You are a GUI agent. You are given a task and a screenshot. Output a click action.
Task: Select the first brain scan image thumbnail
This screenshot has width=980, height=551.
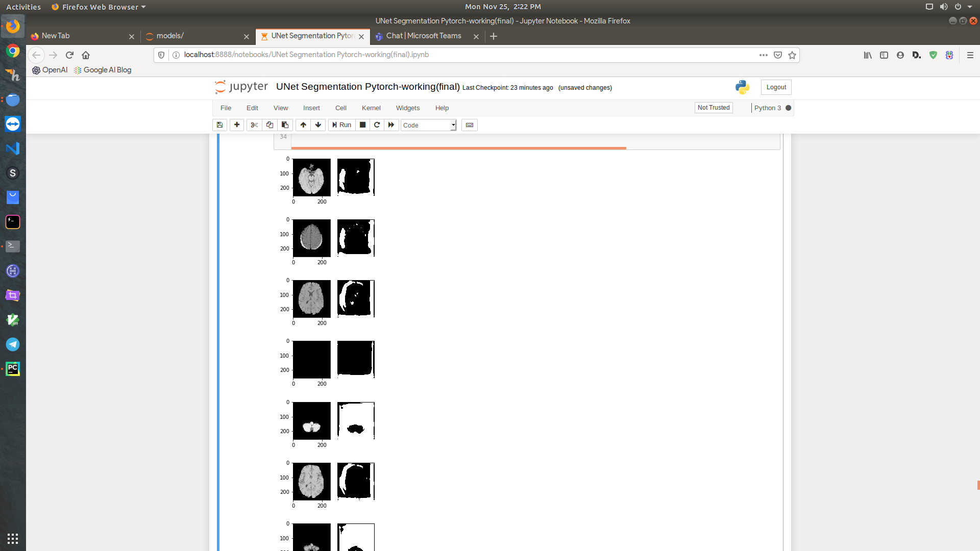pos(312,178)
